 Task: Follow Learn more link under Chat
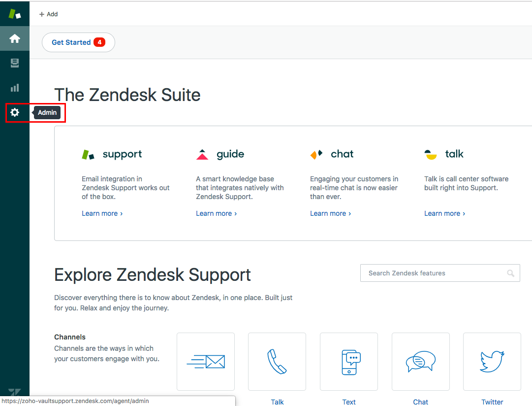[x=330, y=213]
